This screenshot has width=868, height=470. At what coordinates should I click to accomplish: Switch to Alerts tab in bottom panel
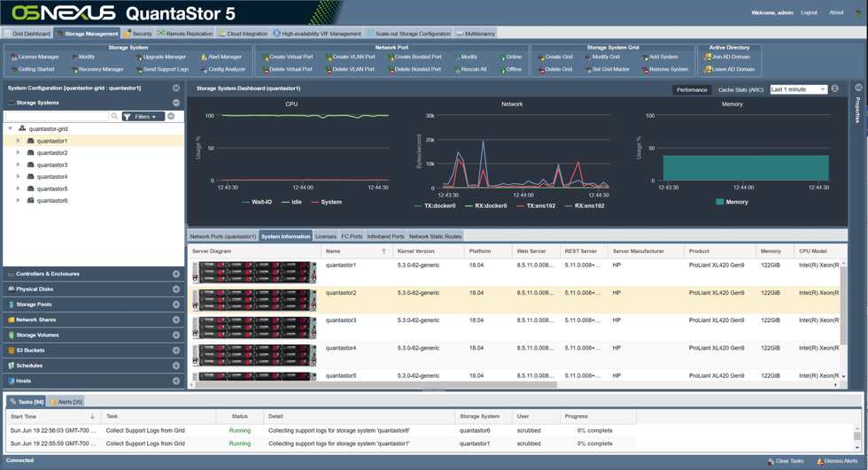click(x=66, y=402)
